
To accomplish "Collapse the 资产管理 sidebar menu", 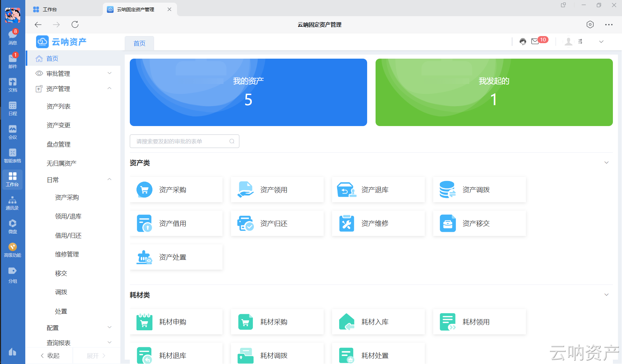I will [109, 88].
